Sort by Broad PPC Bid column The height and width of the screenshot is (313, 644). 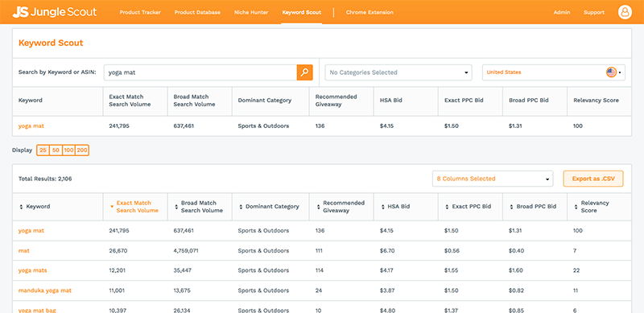511,207
